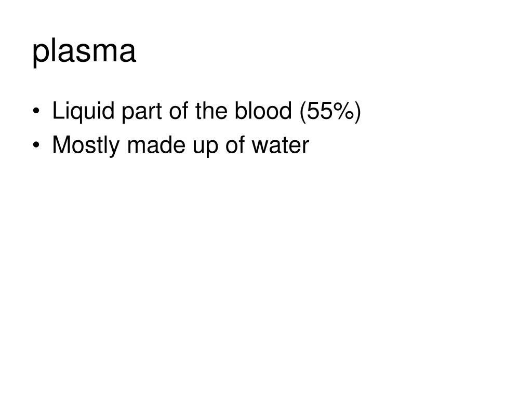Click the number "55" in first bullet

[x=321, y=112]
